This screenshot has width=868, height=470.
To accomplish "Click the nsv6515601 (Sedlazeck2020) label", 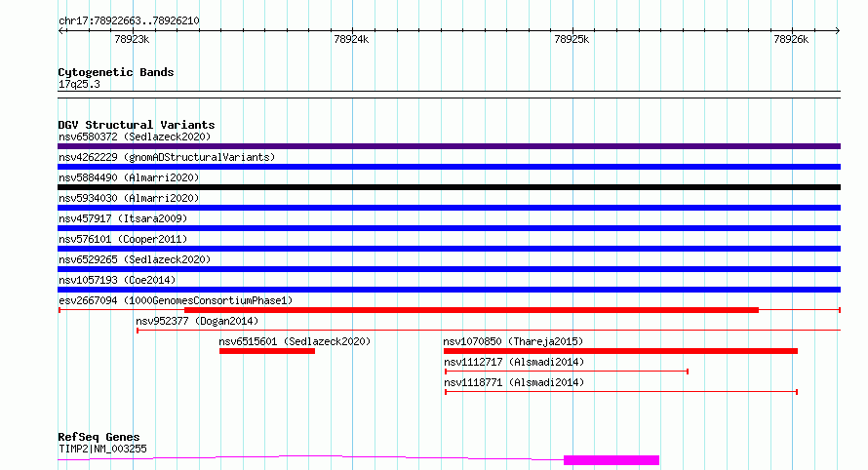I will pos(295,341).
